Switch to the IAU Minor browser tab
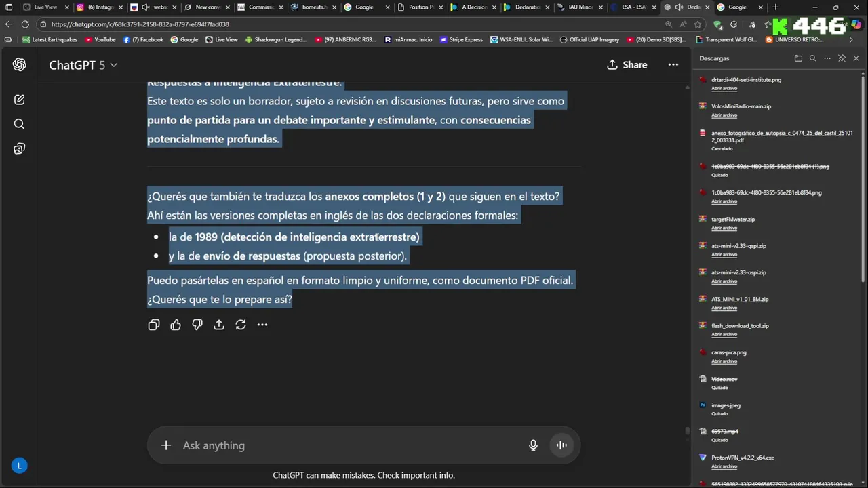Image resolution: width=868 pixels, height=488 pixels. click(580, 7)
